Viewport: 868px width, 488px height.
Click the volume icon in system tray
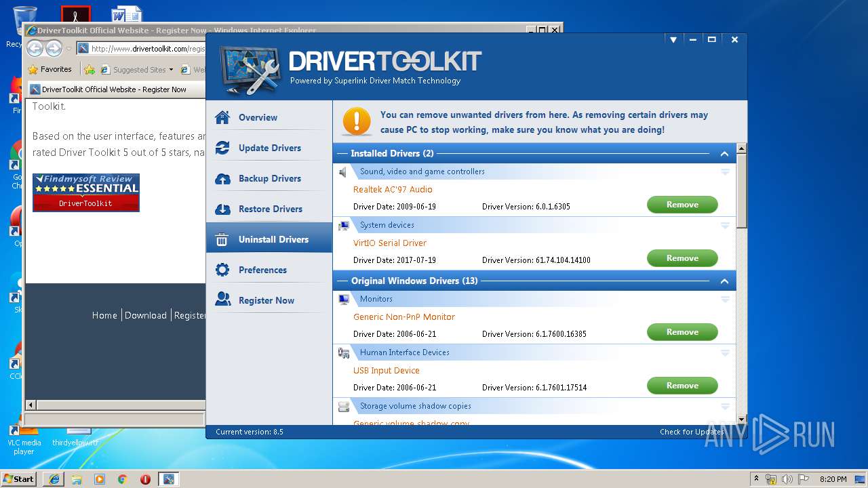[x=787, y=479]
